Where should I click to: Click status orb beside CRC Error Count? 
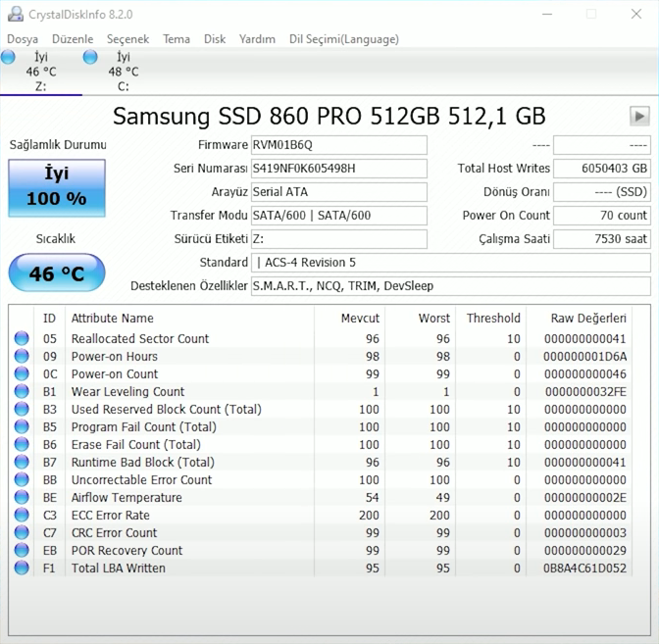click(x=22, y=533)
